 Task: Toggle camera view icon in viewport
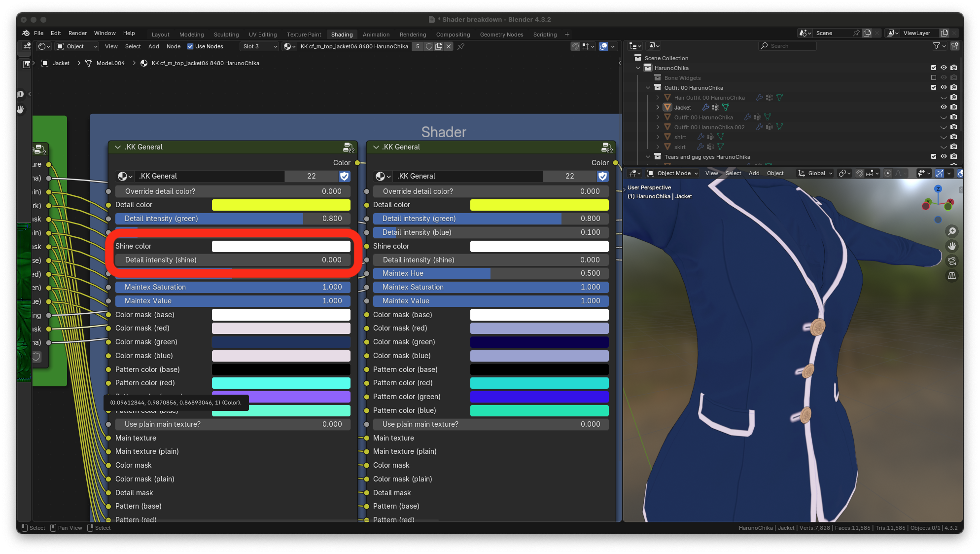pos(952,261)
